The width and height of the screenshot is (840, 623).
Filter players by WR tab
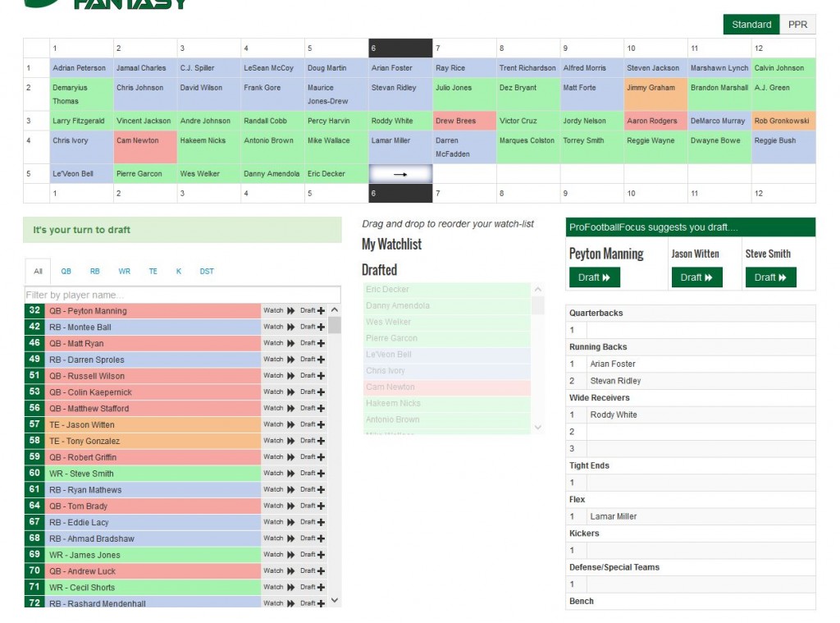[x=125, y=272]
